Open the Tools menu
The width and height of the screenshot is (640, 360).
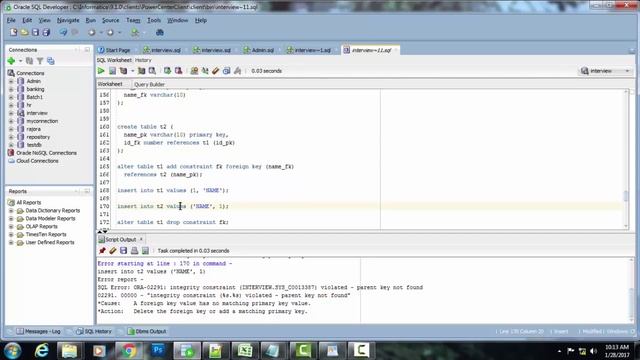pyautogui.click(x=154, y=20)
